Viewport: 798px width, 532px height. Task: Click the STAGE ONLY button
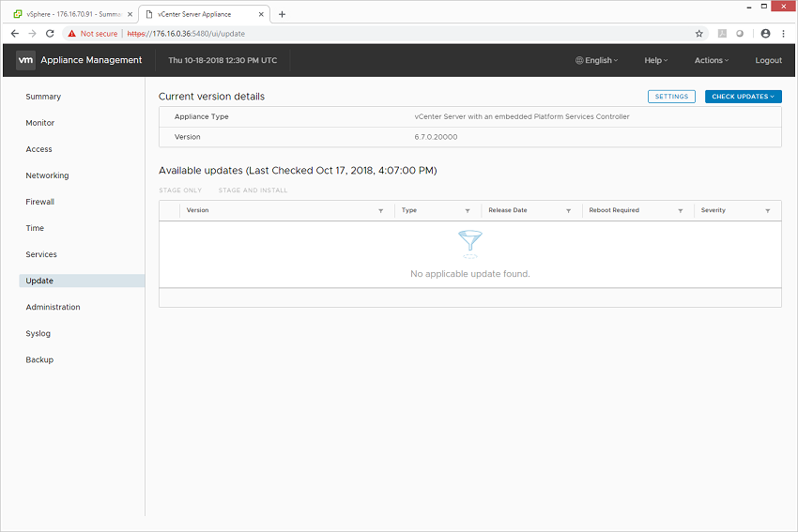[x=180, y=190]
